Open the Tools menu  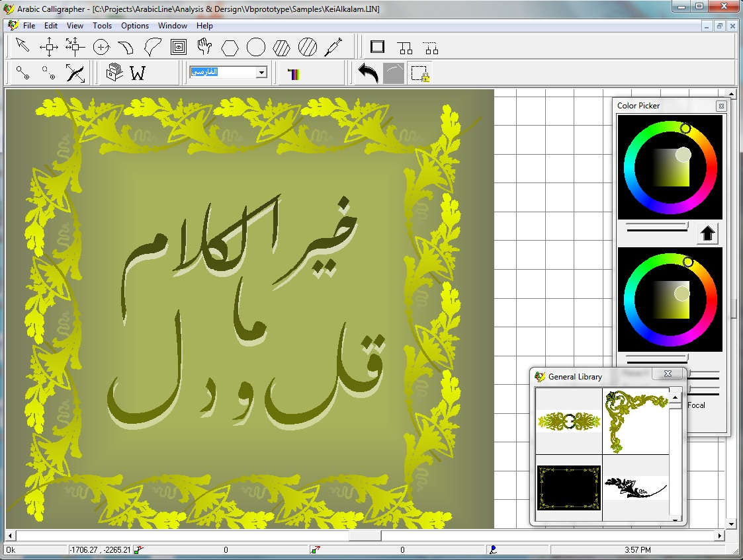(x=102, y=26)
